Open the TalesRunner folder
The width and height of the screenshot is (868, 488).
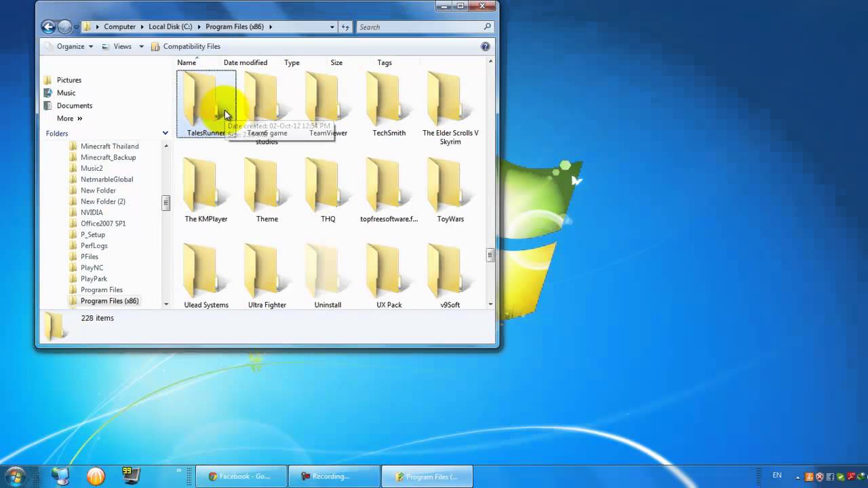click(x=206, y=104)
